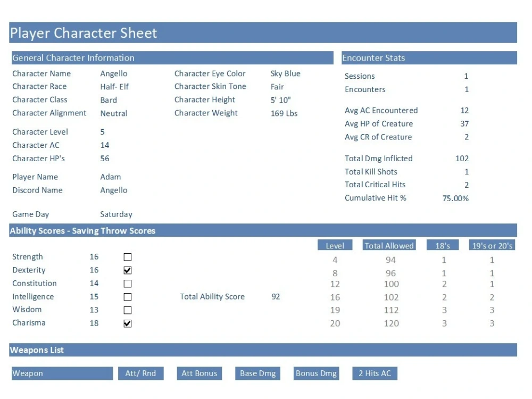Click the 18's table header
Screen dimensions: 532x399
pos(443,245)
